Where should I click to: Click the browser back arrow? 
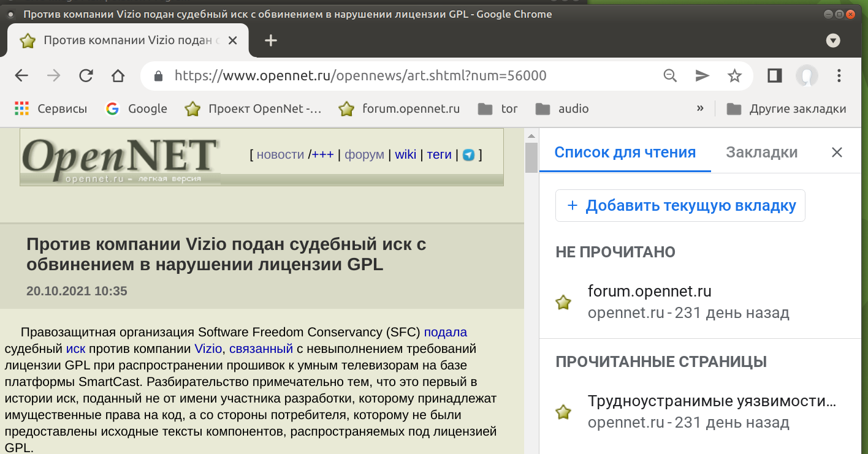(x=21, y=75)
